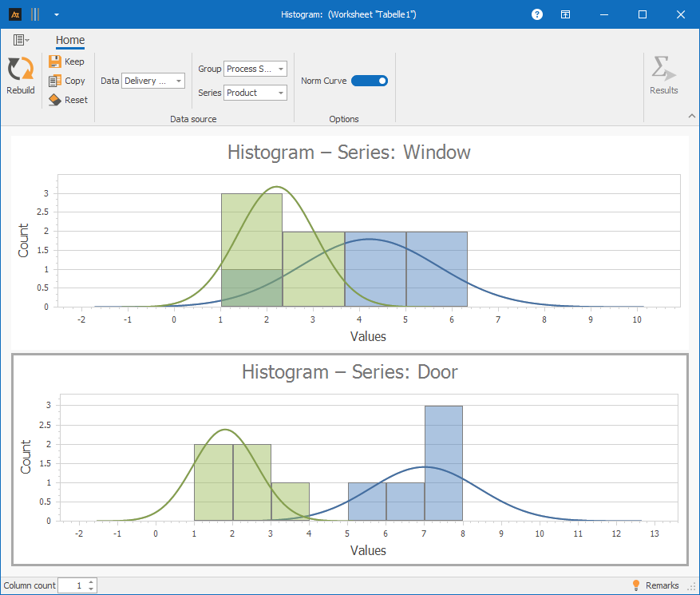This screenshot has width=700, height=595.
Task: Expand the quick access toolbar customize arrow
Action: pyautogui.click(x=56, y=14)
